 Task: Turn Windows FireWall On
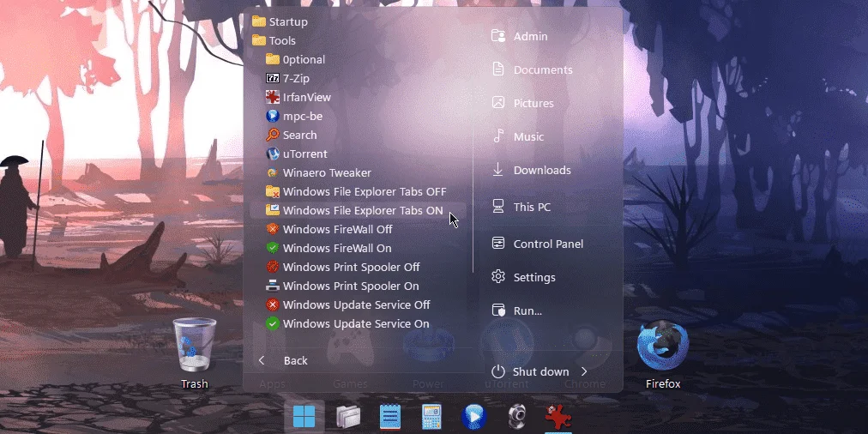329,248
